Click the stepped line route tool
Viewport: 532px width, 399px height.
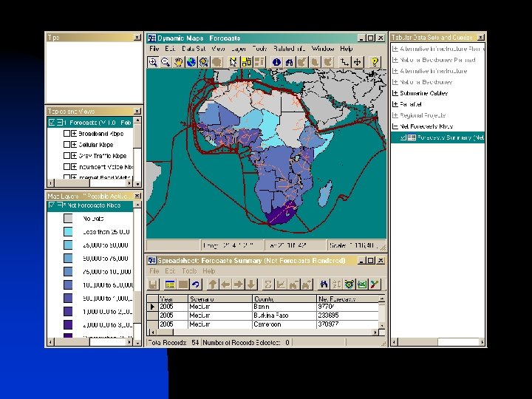345,62
